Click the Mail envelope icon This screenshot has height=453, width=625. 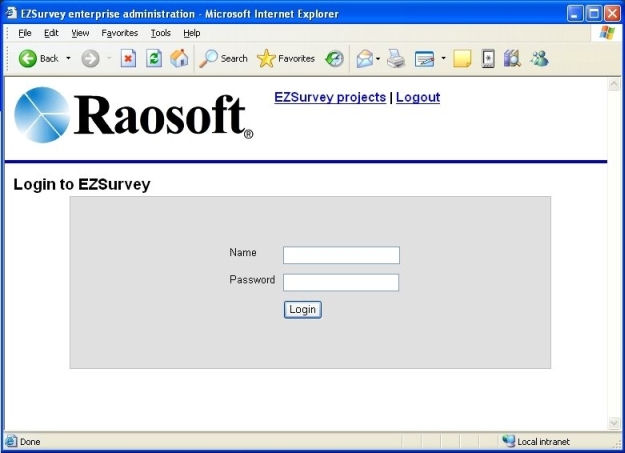tap(364, 59)
